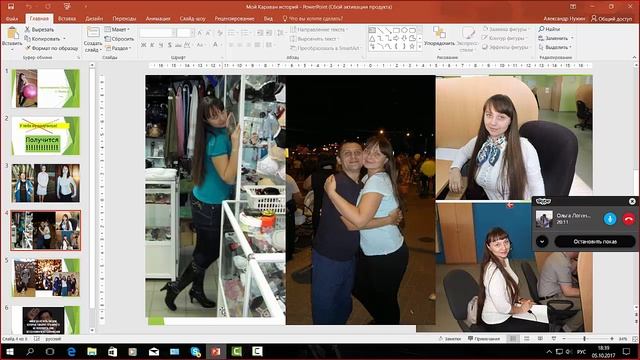Open the font name combo box
The image size is (640, 360).
158,33
